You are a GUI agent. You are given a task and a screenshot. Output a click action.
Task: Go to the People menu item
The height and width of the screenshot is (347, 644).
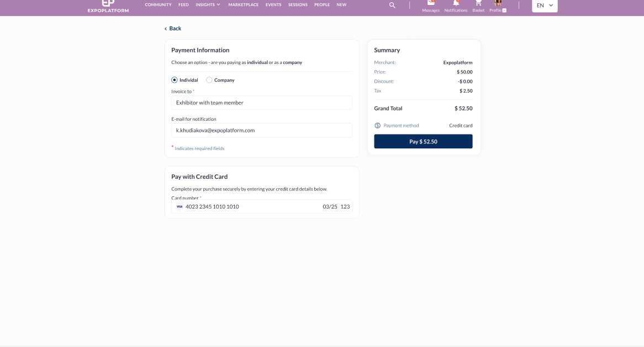point(322,4)
